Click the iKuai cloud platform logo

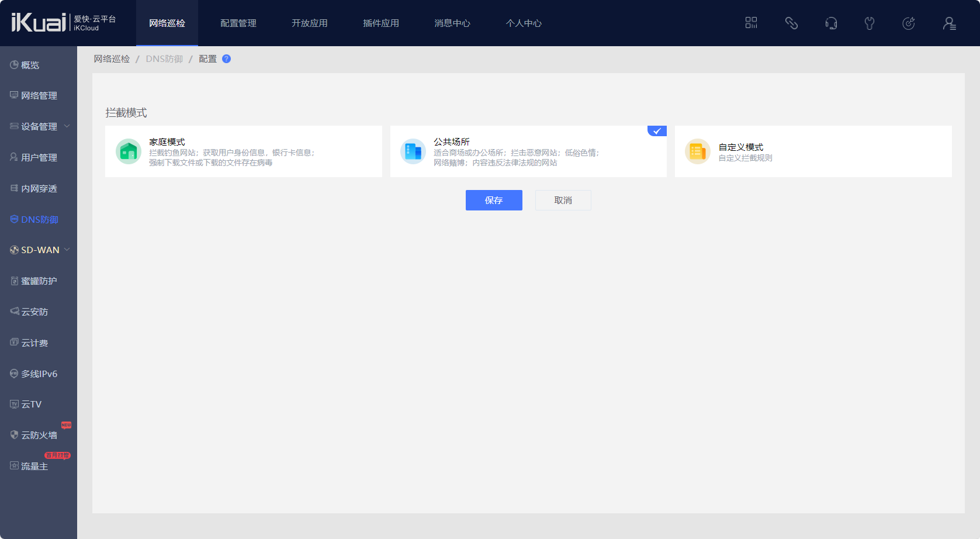click(64, 23)
